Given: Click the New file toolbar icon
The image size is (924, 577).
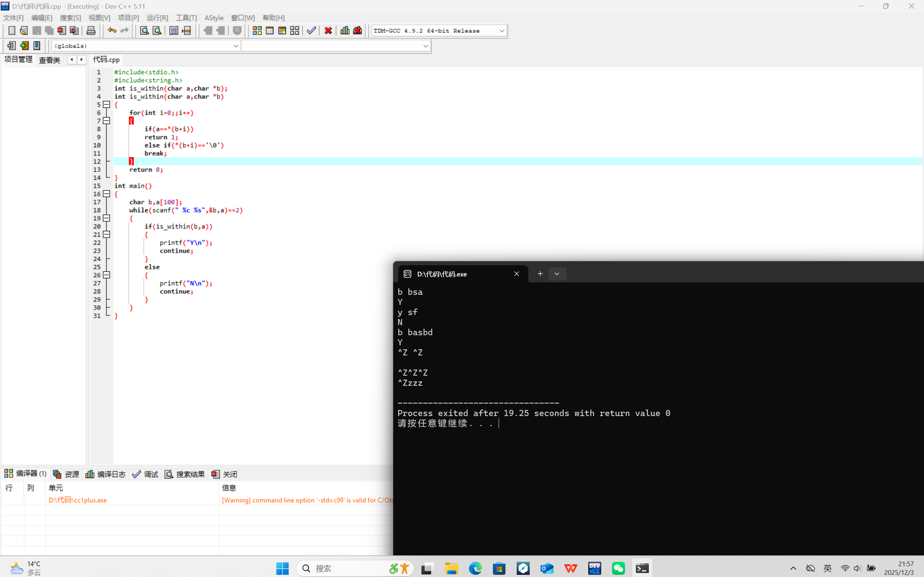Looking at the screenshot, I should 12,31.
